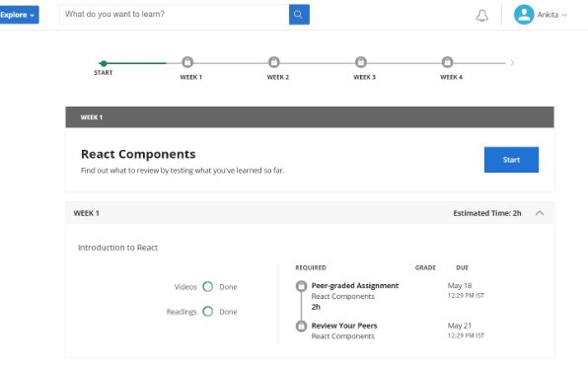The image size is (588, 369).
Task: Open the Explore dropdown menu
Action: [19, 15]
